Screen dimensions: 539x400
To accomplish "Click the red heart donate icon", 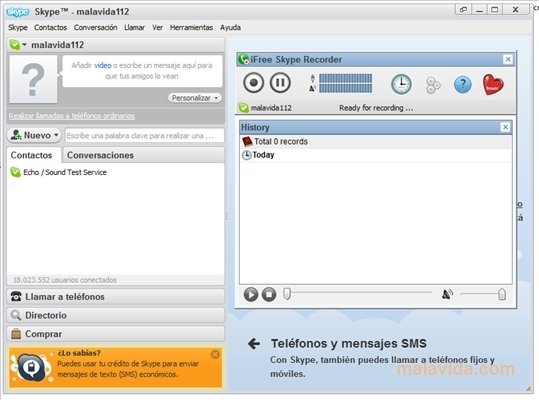I will coord(493,85).
